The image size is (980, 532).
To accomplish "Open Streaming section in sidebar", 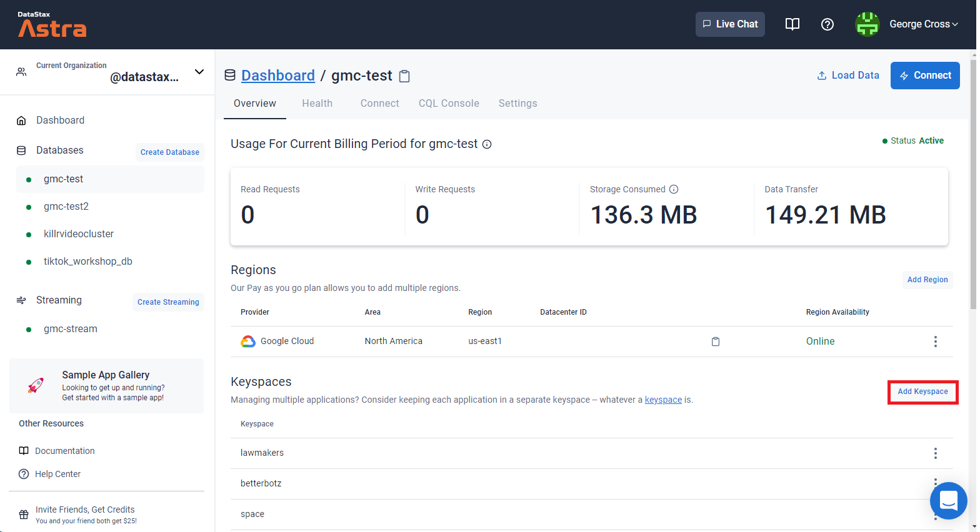I will click(59, 300).
